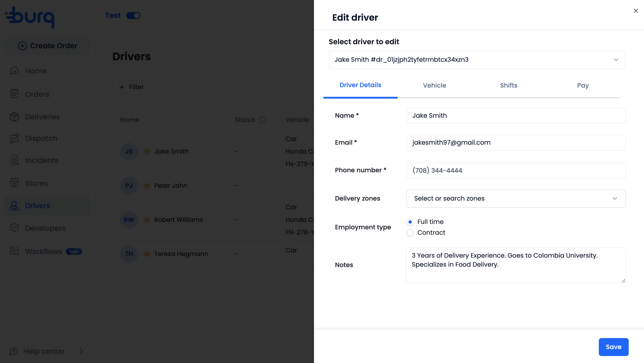This screenshot has height=363, width=644.
Task: Click the email icon beside Jake Smith
Action: [x=147, y=152]
